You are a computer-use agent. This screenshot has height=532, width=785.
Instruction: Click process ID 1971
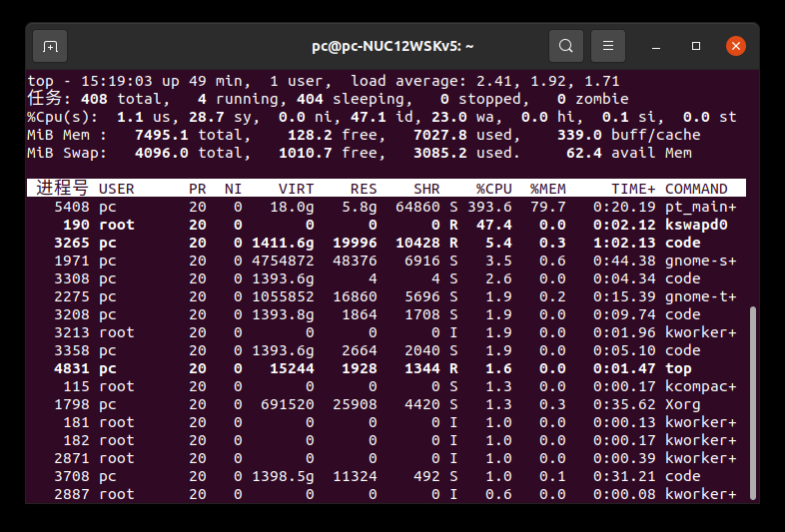pyautogui.click(x=72, y=261)
